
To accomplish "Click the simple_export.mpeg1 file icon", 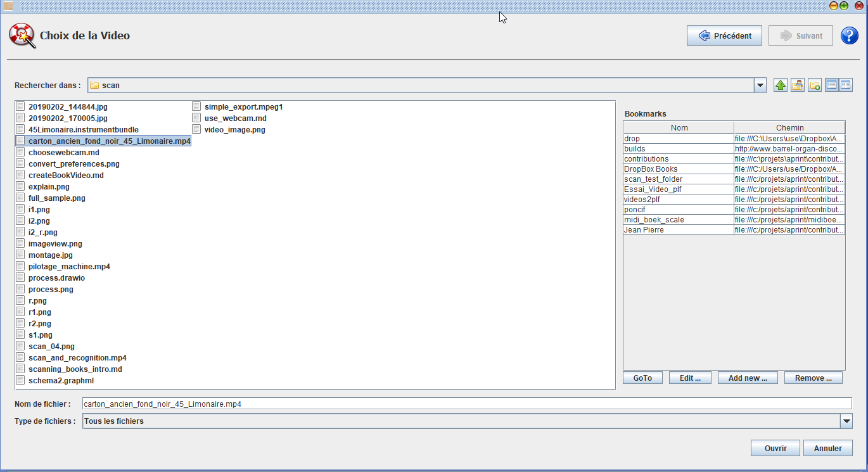I will coord(196,107).
